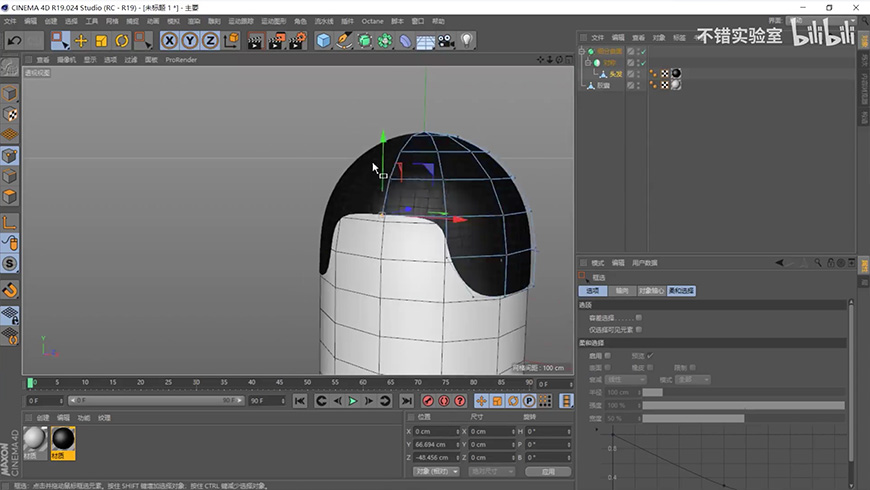
Task: Click the red Autokeying button
Action: pyautogui.click(x=444, y=401)
